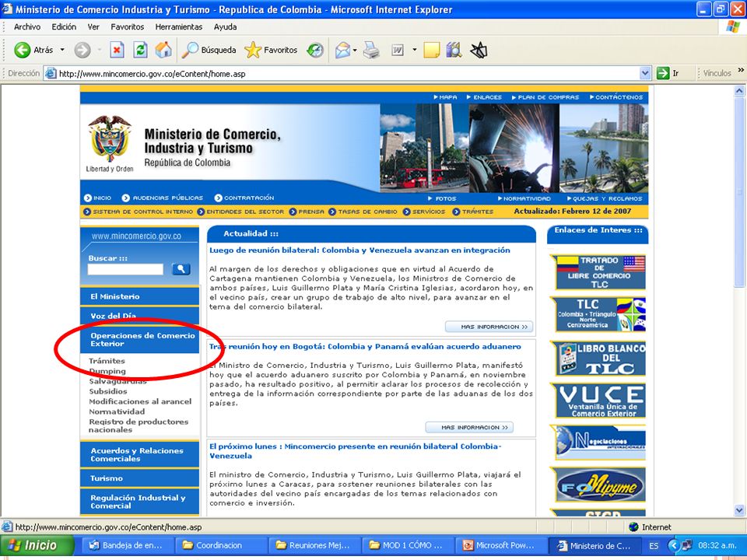Open the Libro Blanco del TLC banner
Viewport: 747px width, 560px height.
click(600, 359)
